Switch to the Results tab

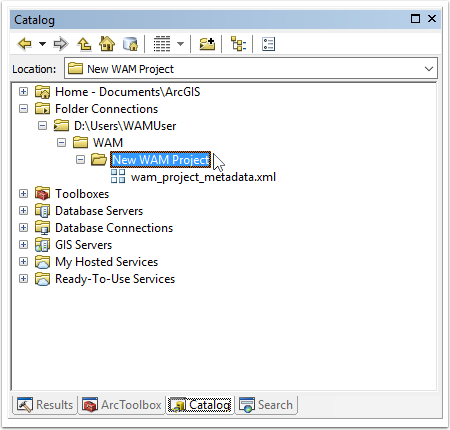45,405
